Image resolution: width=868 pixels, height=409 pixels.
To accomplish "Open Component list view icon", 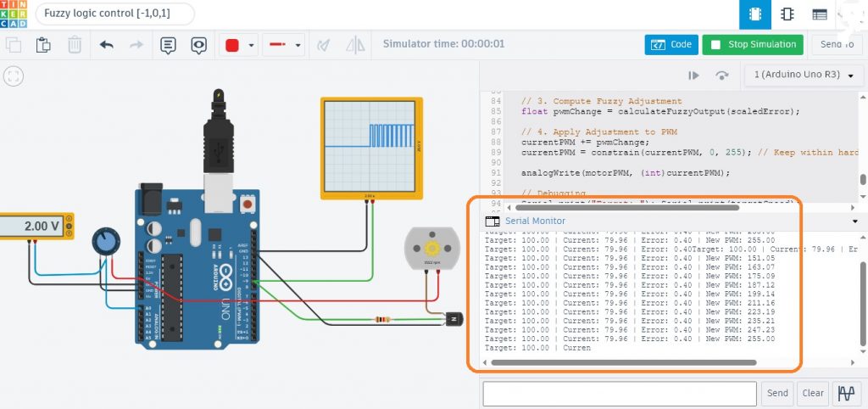I will 820,14.
